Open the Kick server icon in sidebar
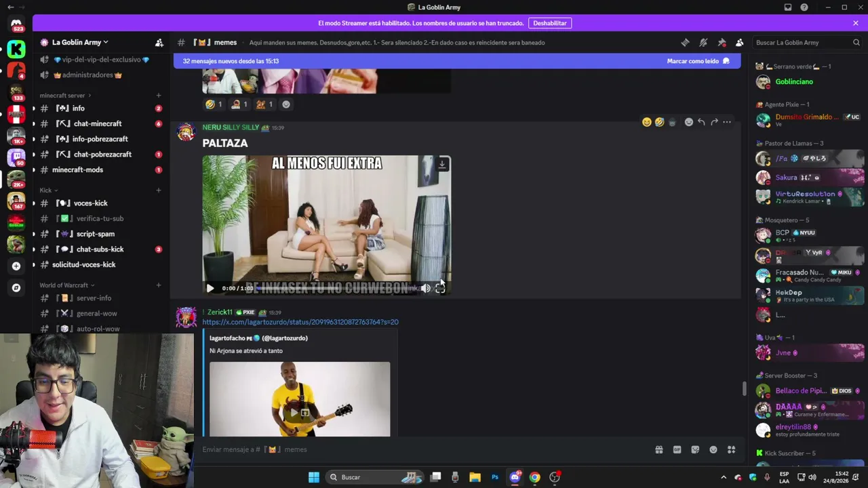Viewport: 868px width, 488px height. point(16,49)
